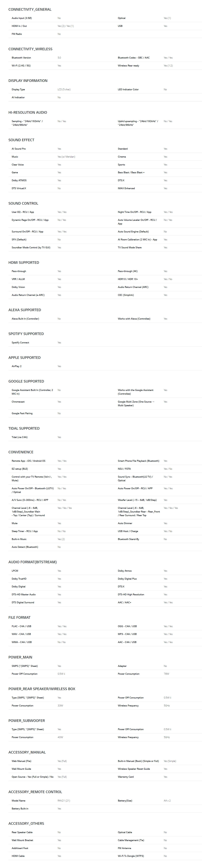Click the Bluetooth Version spec label

[21, 58]
